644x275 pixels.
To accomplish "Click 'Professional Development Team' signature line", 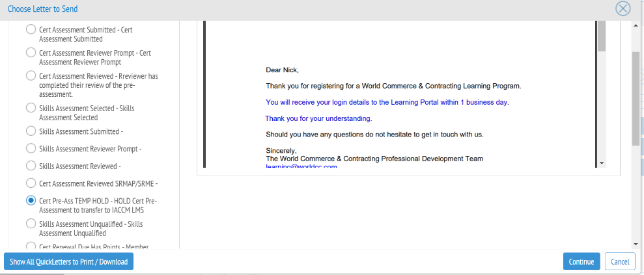I will click(x=374, y=159).
